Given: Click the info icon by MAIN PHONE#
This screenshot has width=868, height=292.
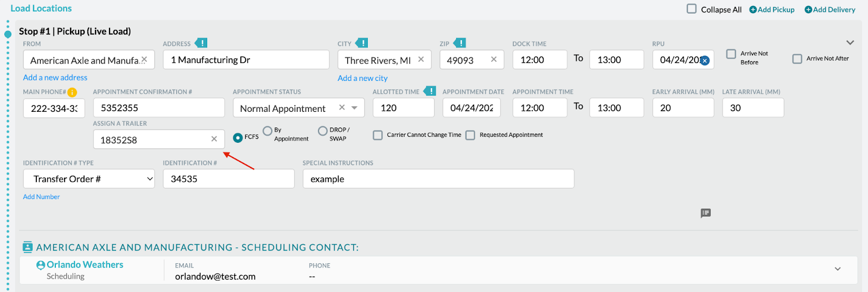Looking at the screenshot, I should [x=72, y=92].
